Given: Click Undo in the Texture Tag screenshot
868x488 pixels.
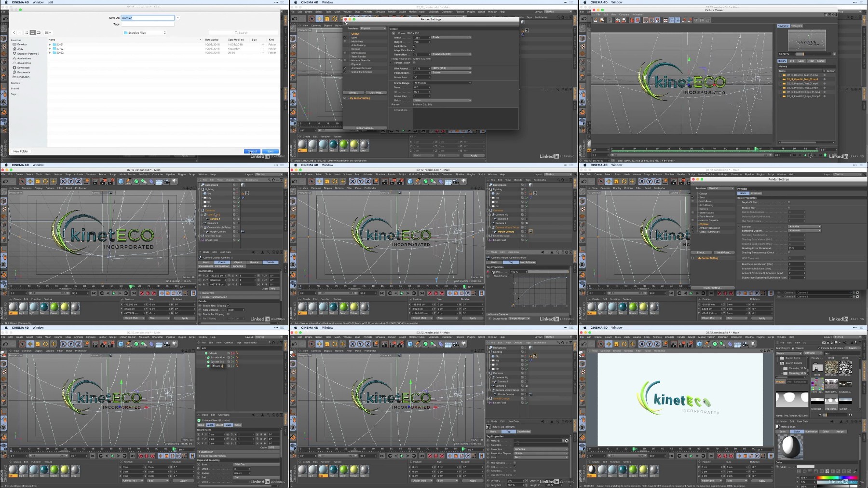Looking at the screenshot, I should pos(295,344).
